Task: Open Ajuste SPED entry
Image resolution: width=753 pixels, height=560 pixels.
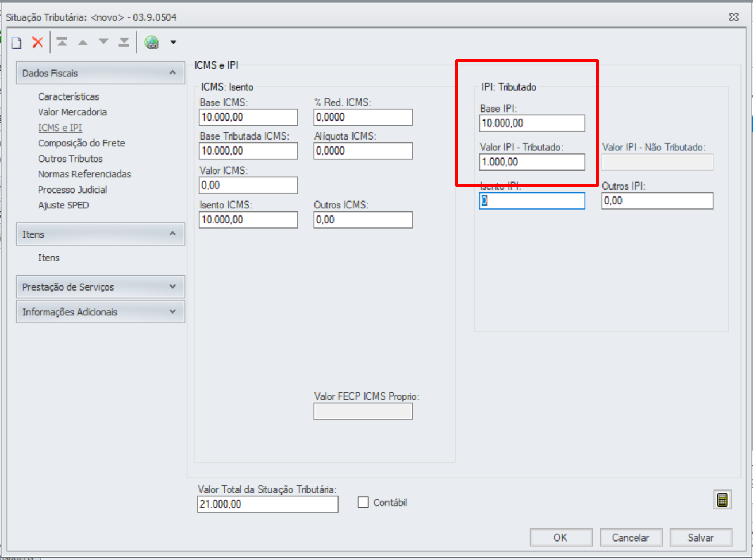Action: pyautogui.click(x=63, y=205)
